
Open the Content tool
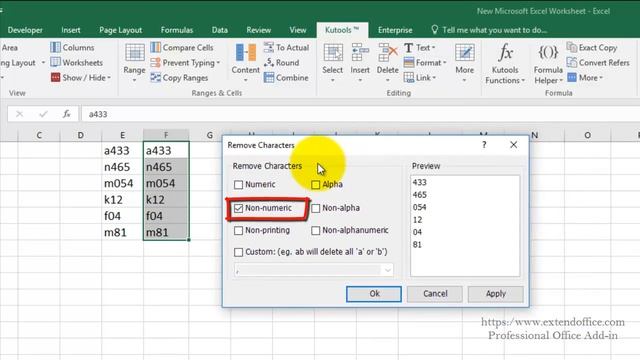click(246, 62)
